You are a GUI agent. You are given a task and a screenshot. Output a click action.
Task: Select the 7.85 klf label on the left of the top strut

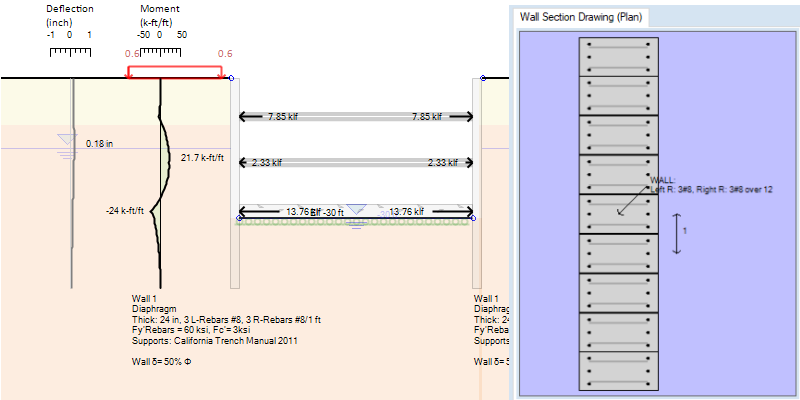[x=283, y=117]
